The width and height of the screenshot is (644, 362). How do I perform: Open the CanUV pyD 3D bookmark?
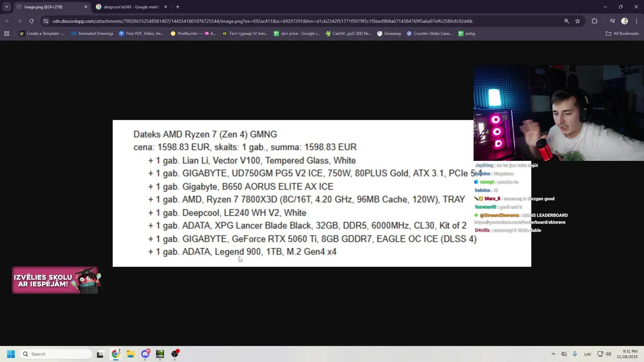click(348, 34)
